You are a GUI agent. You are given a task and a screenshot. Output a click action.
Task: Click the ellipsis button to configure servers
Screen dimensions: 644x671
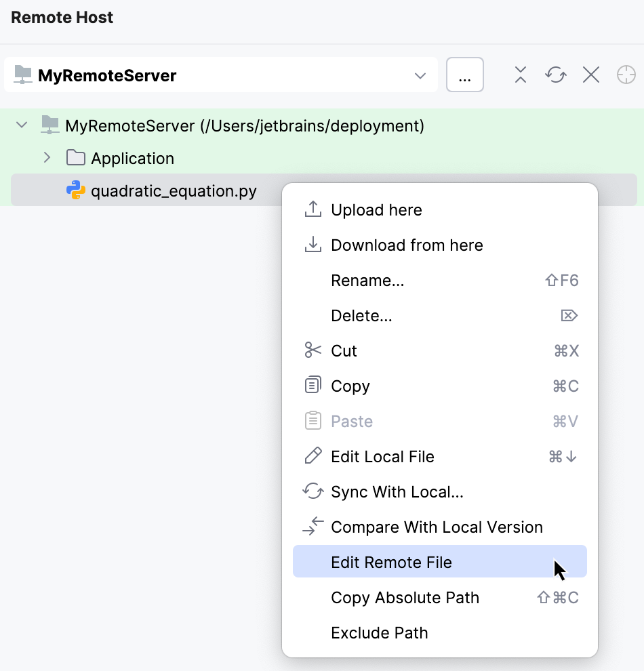pyautogui.click(x=464, y=75)
